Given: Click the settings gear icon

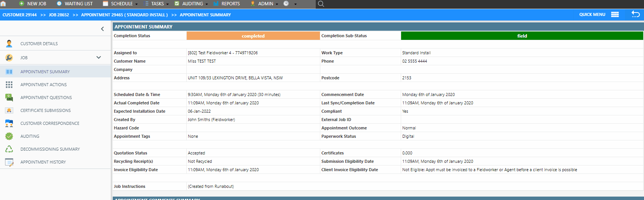Looking at the screenshot, I should pos(286,3).
